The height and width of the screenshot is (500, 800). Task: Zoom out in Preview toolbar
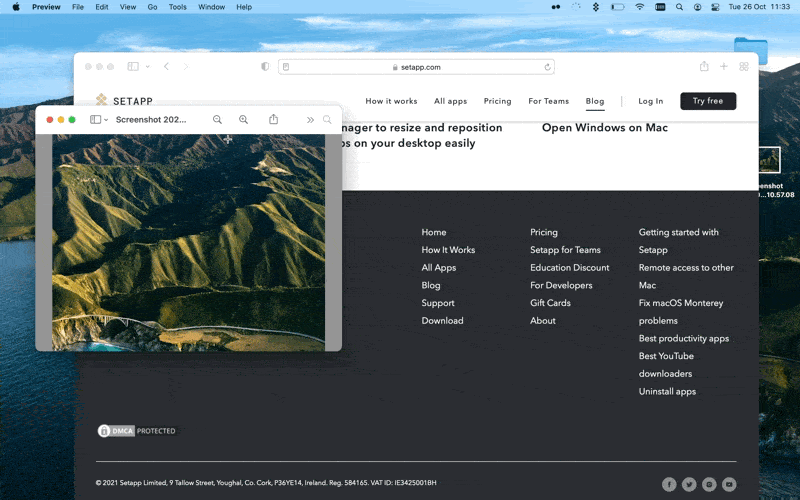coord(217,119)
